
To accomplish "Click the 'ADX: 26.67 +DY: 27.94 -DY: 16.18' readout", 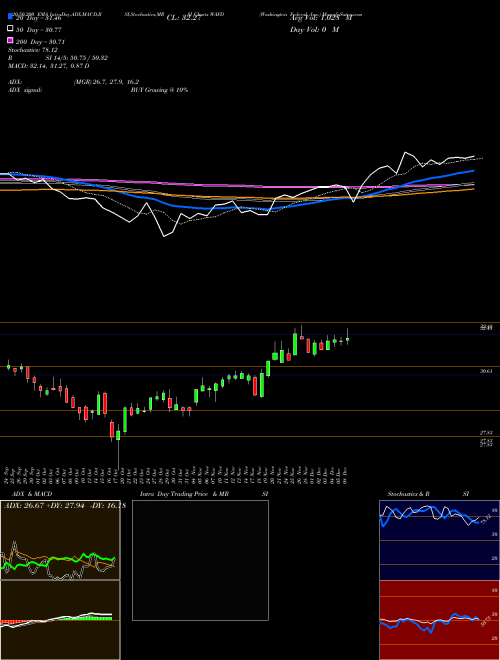I will [65, 506].
